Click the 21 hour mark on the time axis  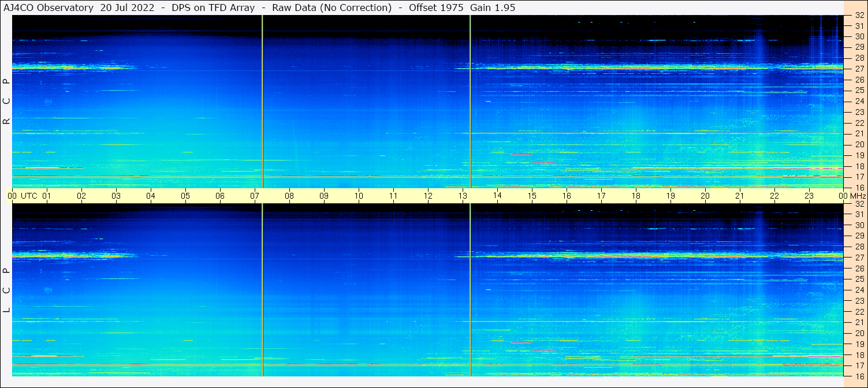740,196
